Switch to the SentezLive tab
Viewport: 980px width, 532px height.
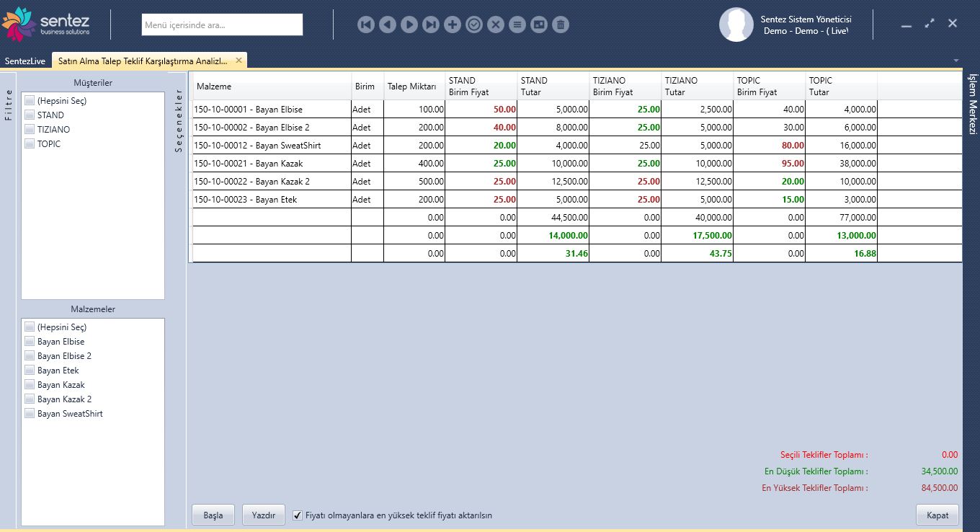pyautogui.click(x=25, y=61)
